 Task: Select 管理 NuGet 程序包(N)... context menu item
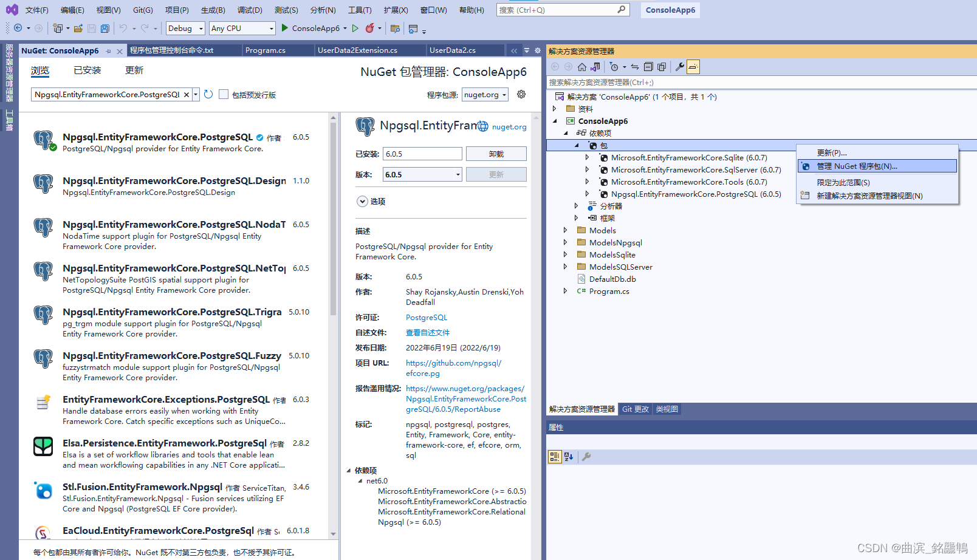877,166
